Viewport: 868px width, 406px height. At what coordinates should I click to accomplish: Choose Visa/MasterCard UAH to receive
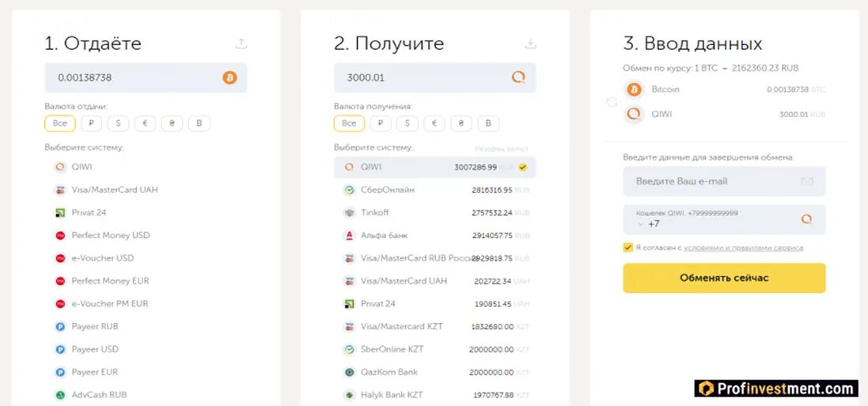434,280
